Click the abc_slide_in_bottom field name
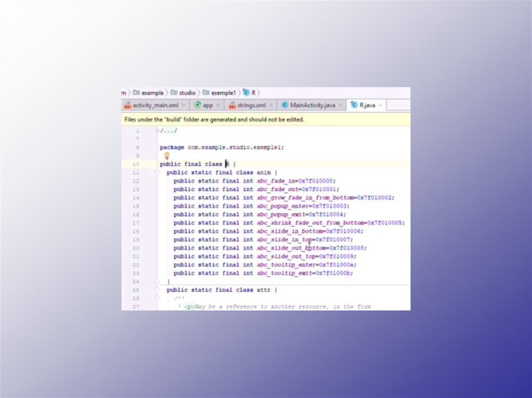This screenshot has width=532, height=398. (290, 231)
